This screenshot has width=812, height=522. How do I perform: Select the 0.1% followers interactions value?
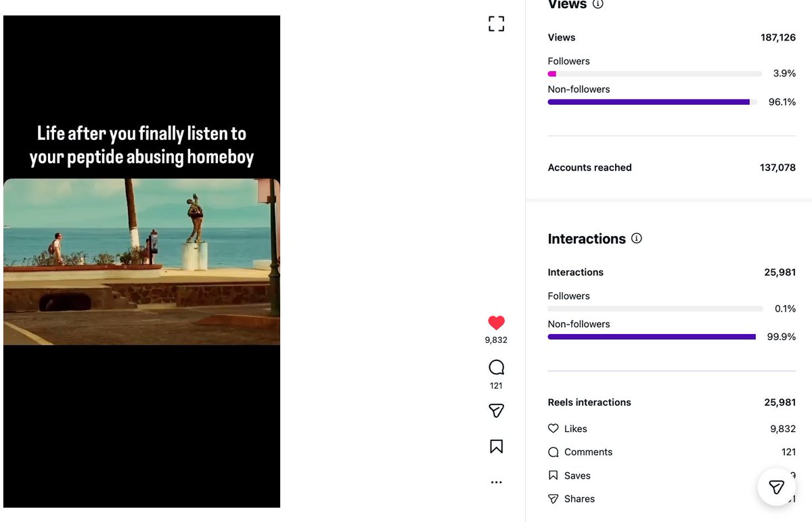click(x=785, y=308)
